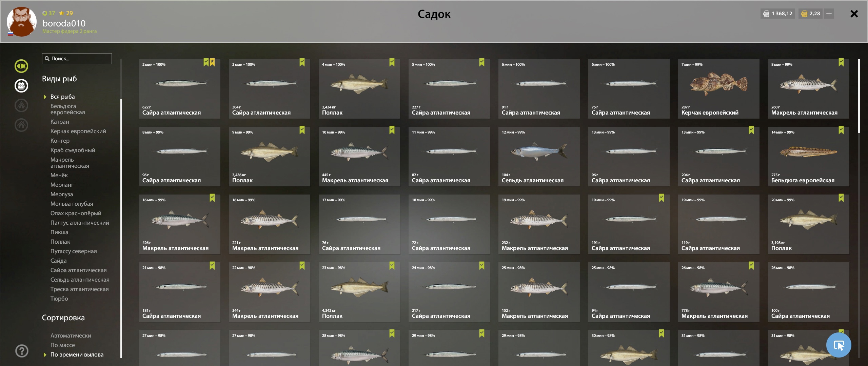Screen dimensions: 868x366
Task: Toggle the green bookmark on 275 г Бельдюга европейская
Action: tap(841, 130)
